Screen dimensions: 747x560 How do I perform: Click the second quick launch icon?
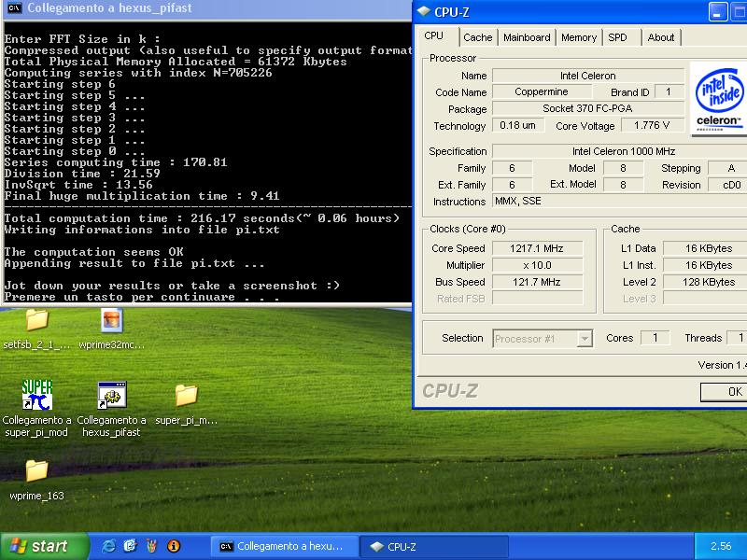pyautogui.click(x=130, y=546)
